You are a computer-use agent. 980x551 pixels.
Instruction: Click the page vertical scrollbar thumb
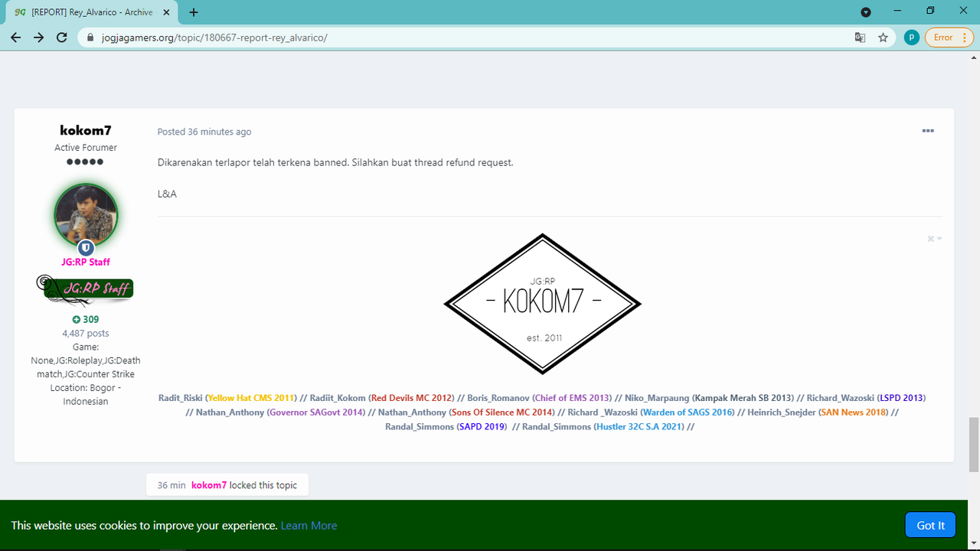coord(974,445)
